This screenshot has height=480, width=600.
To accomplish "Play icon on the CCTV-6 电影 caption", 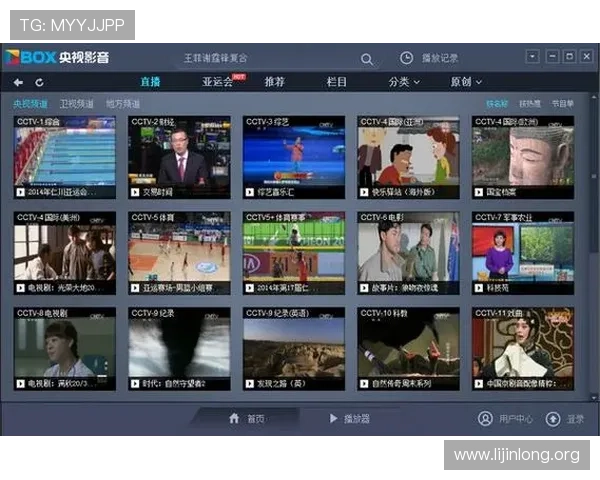I will 364,288.
